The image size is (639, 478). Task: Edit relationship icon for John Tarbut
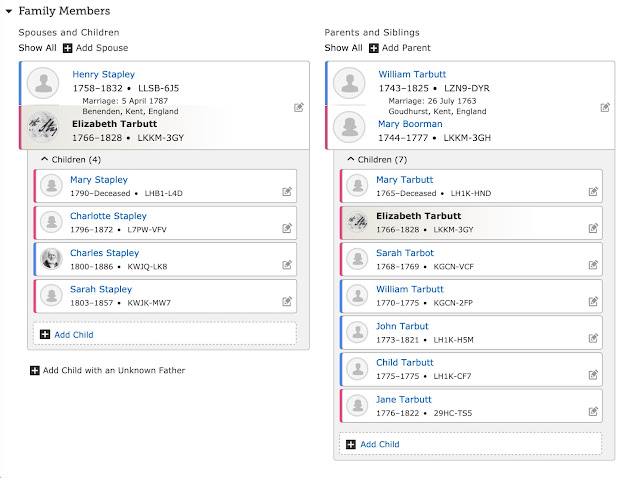click(x=593, y=338)
